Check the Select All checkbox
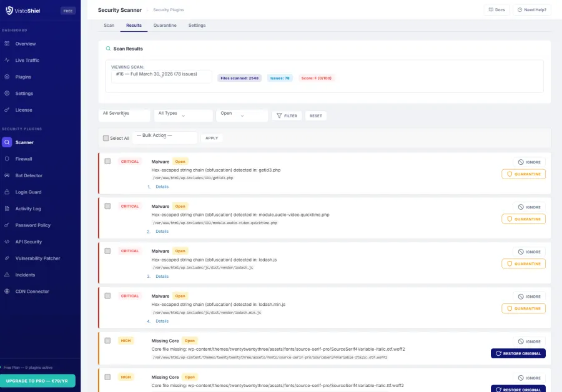This screenshot has height=392, width=562. pos(105,137)
